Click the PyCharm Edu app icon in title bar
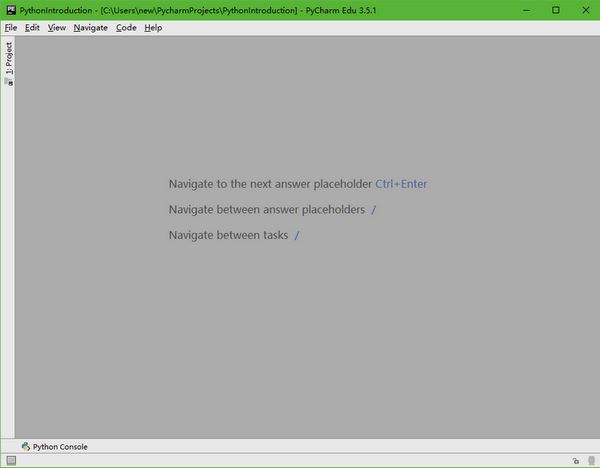Viewport: 600px width, 468px height. click(11, 10)
